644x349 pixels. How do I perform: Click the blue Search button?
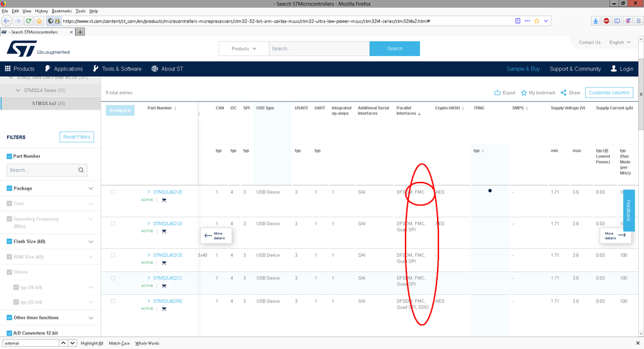395,48
